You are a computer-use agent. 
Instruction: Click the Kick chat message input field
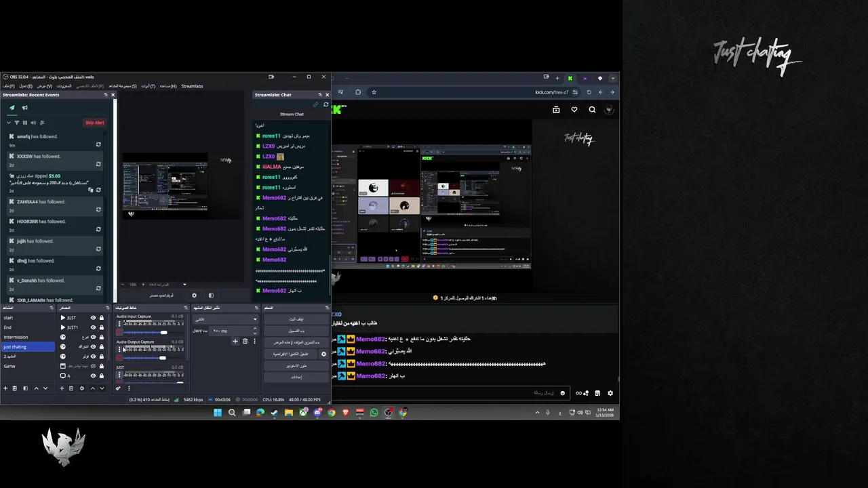[451, 393]
